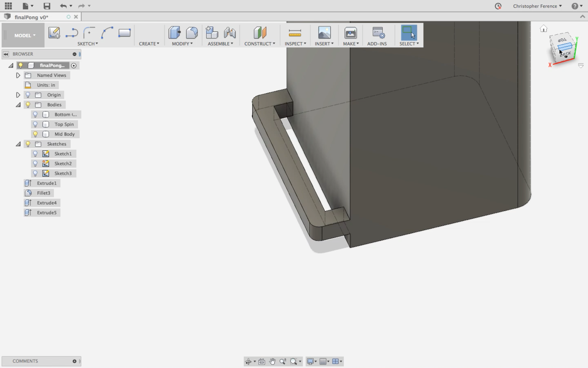The width and height of the screenshot is (588, 368).
Task: Select the Rectangle sketch tool
Action: click(124, 33)
